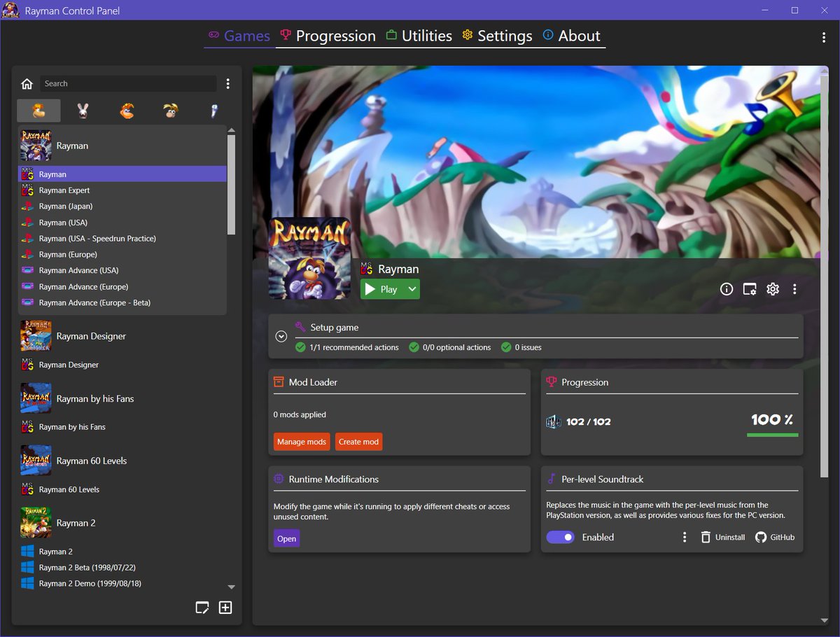Select the Rabbids category filter icon
The height and width of the screenshot is (637, 840).
(83, 111)
